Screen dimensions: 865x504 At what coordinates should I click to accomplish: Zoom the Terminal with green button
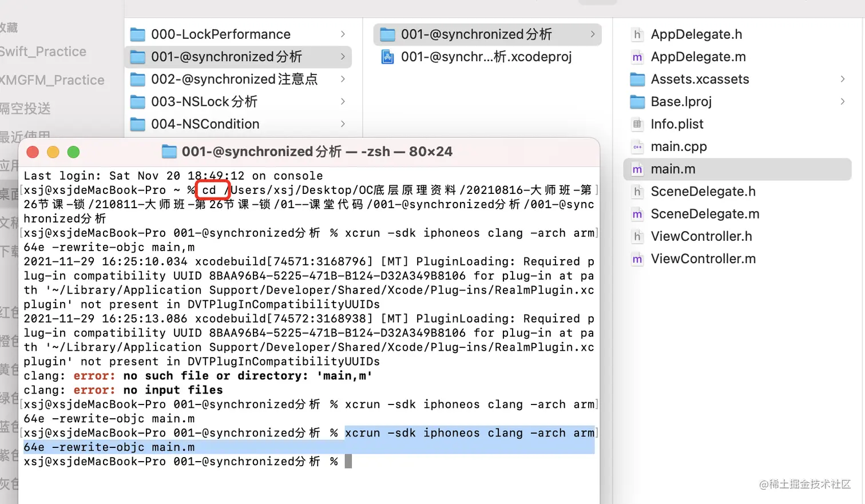pos(73,152)
